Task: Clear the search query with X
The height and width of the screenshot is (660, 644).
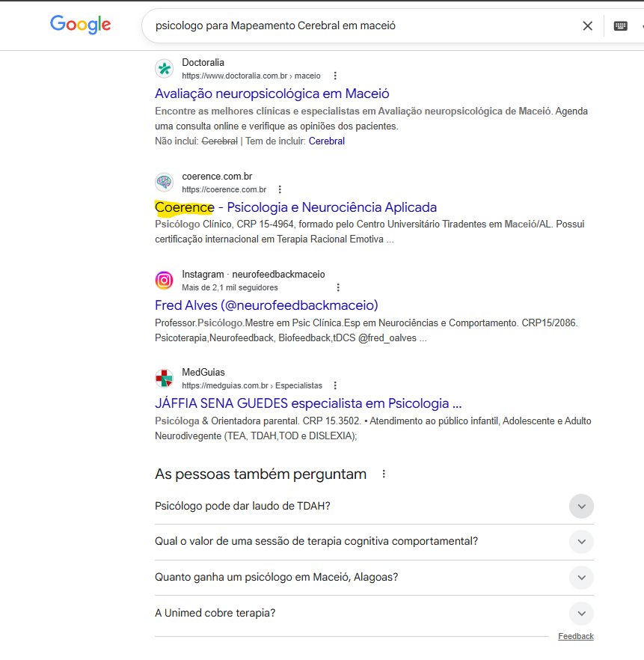Action: click(588, 25)
